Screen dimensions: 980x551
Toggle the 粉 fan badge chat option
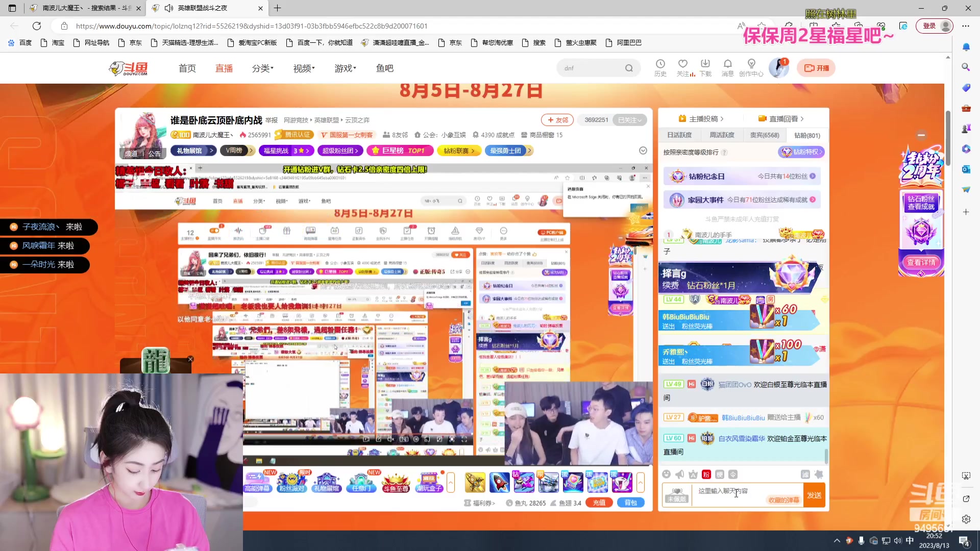tap(706, 474)
